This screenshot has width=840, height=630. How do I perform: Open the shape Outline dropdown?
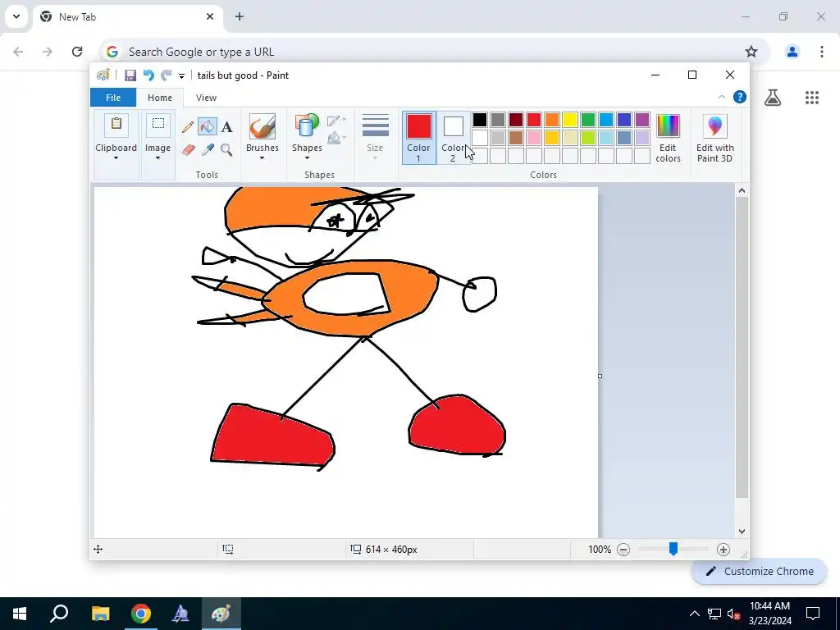336,121
